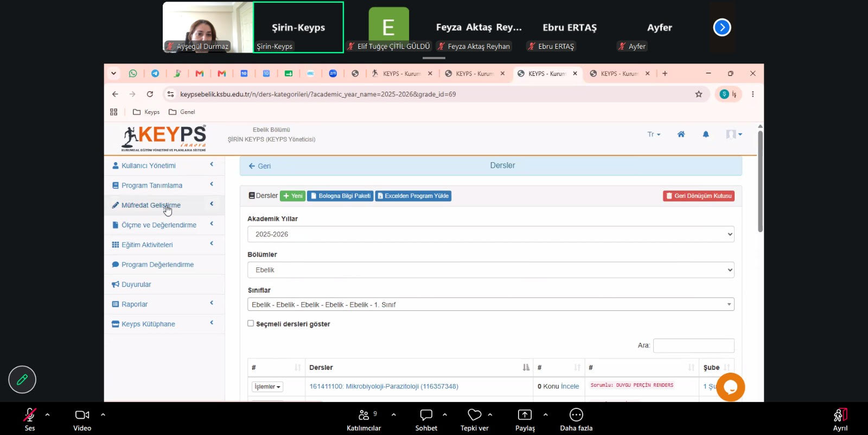Open the Katılımcılar participants panel
Screen dimensions: 868x435
click(x=364, y=420)
